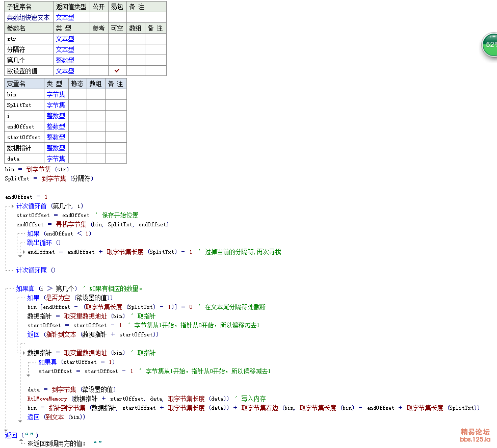Select parameter name 欲设置的值
This screenshot has height=448, width=497.
(22, 71)
